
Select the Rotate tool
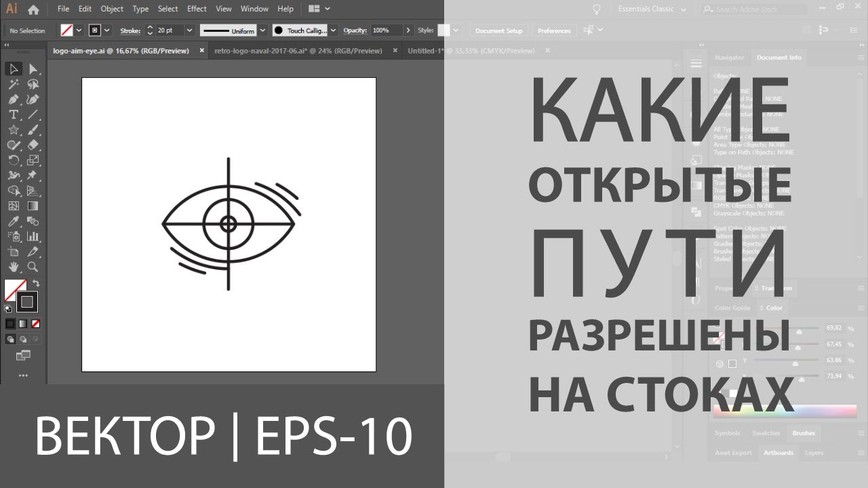[14, 160]
